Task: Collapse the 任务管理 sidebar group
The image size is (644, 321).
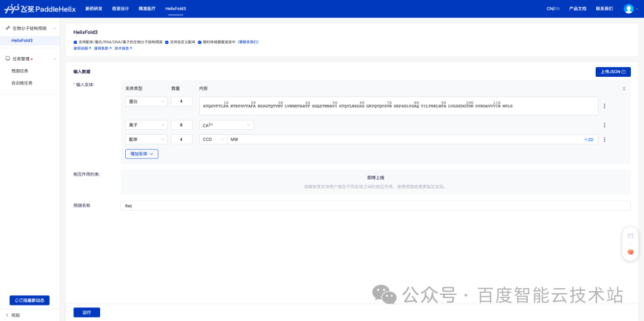Action: (55, 59)
